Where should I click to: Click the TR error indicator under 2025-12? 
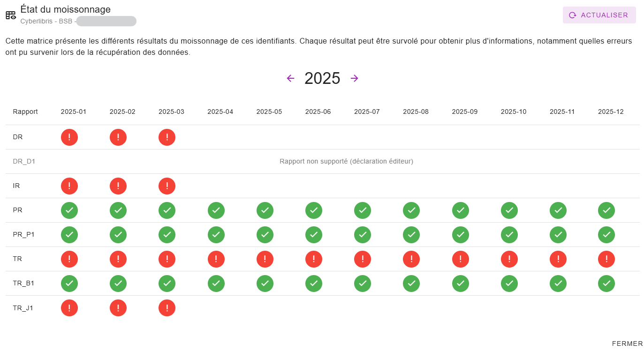click(x=606, y=259)
